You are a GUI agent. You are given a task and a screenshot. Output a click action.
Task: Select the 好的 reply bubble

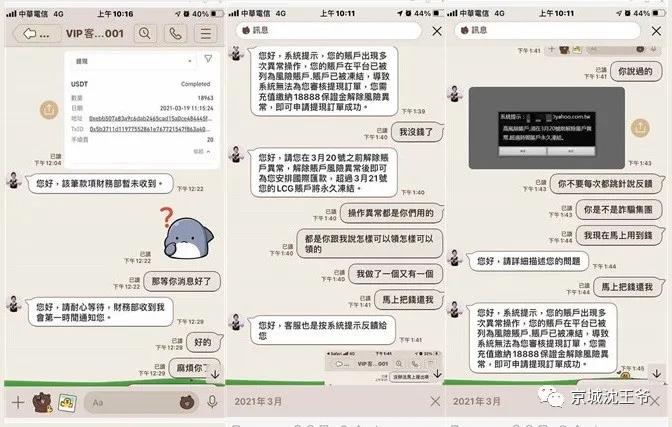(204, 342)
